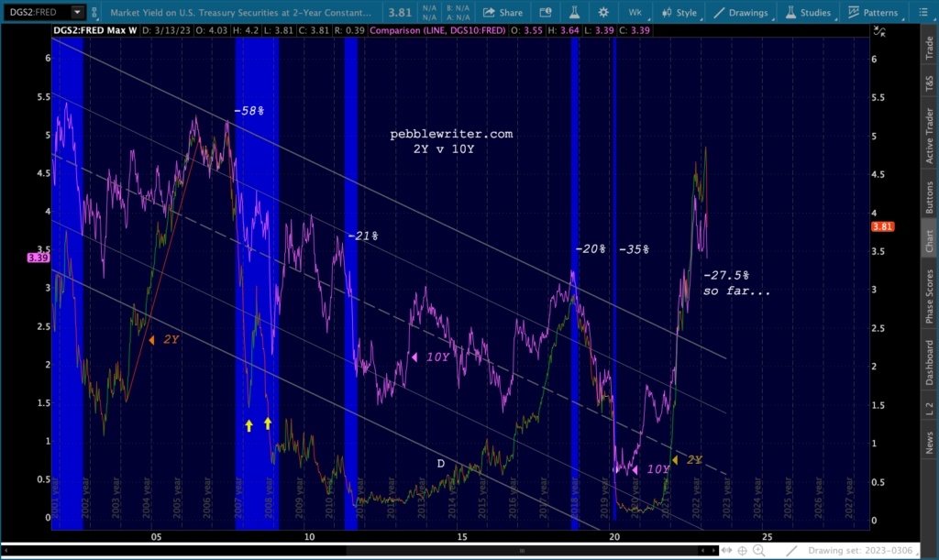The width and height of the screenshot is (939, 560).
Task: Open the News side tab
Action: [930, 443]
